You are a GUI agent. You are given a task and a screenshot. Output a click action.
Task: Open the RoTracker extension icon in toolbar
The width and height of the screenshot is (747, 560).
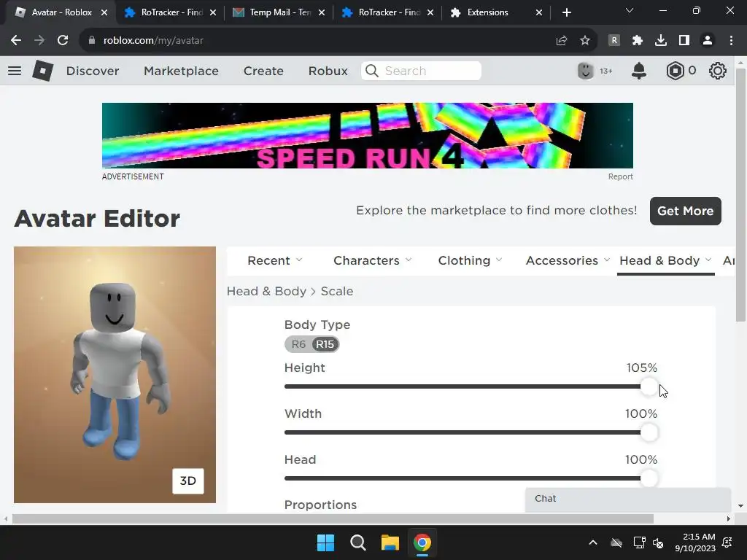point(614,41)
